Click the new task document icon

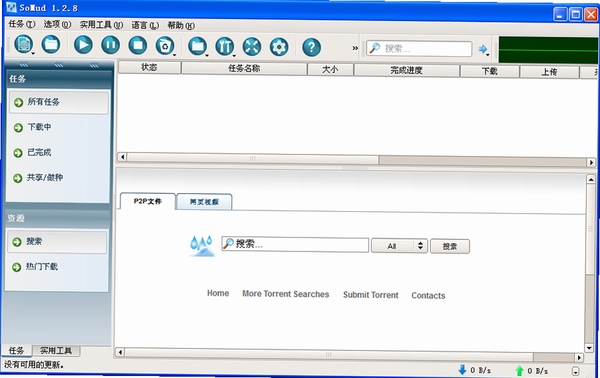tap(23, 44)
